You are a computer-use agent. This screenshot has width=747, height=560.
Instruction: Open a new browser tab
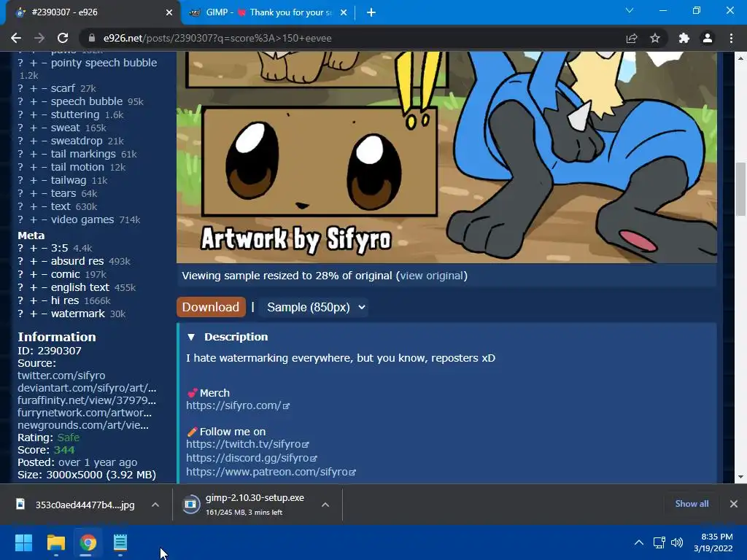click(x=371, y=12)
